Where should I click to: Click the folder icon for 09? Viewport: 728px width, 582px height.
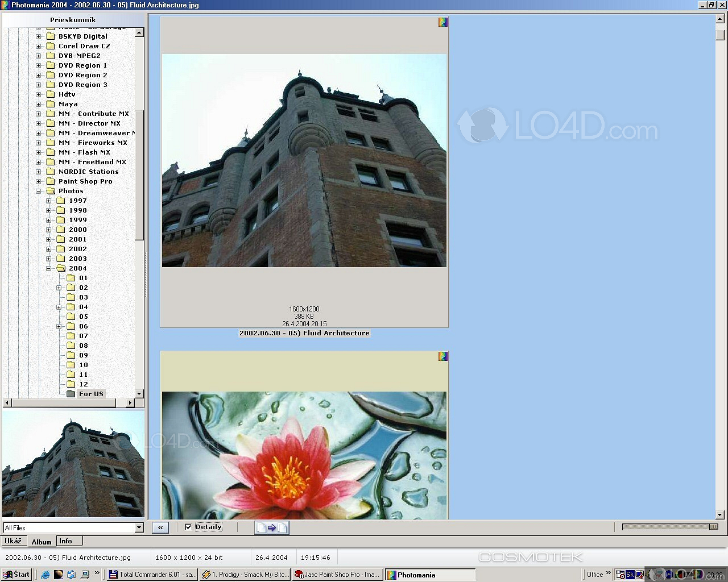point(71,355)
